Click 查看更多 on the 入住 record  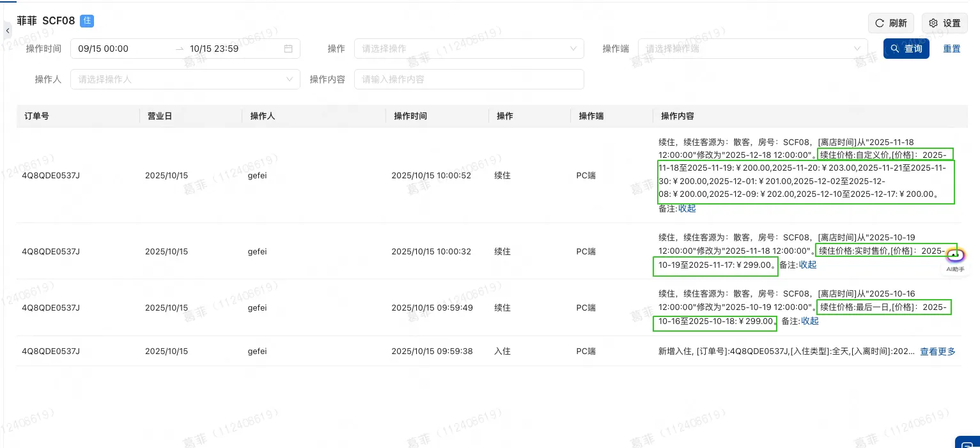click(x=937, y=351)
